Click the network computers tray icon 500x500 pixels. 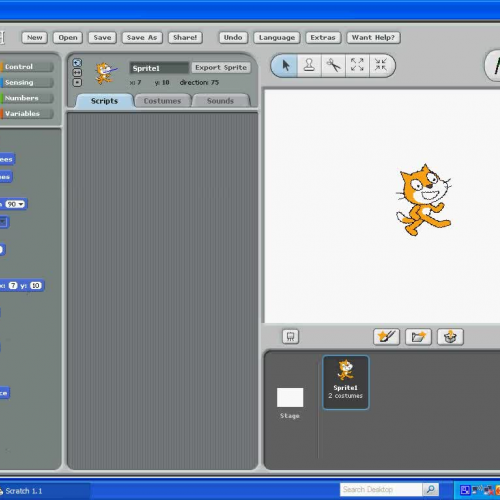click(477, 489)
